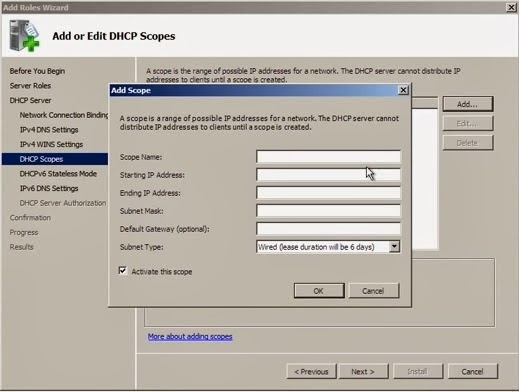Open the Subnet Type dropdown arrow
The width and height of the screenshot is (519, 392).
394,247
